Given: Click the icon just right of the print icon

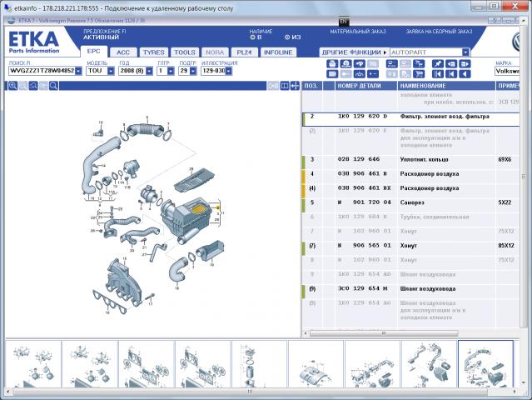Looking at the screenshot, I should pos(346,64).
